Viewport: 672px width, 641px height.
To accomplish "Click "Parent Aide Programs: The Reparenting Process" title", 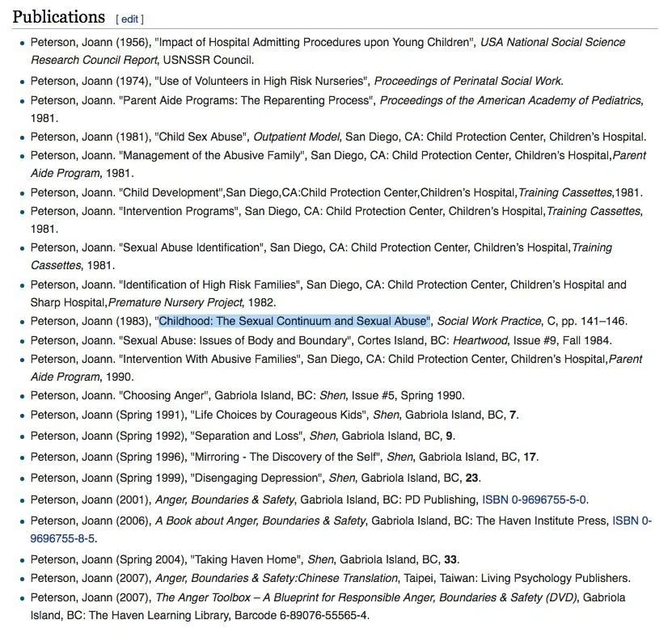I will pyautogui.click(x=247, y=100).
